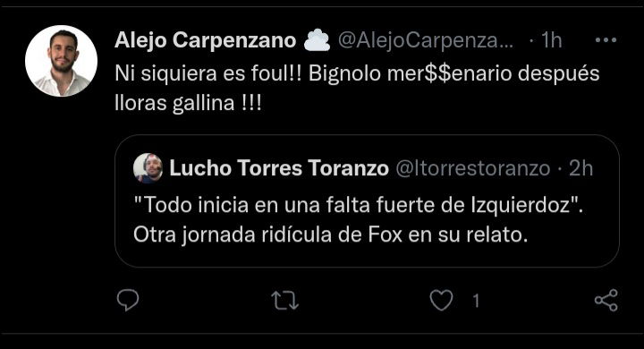644x349 pixels.
Task: Like the tweet with heart icon
Action: pos(441,300)
